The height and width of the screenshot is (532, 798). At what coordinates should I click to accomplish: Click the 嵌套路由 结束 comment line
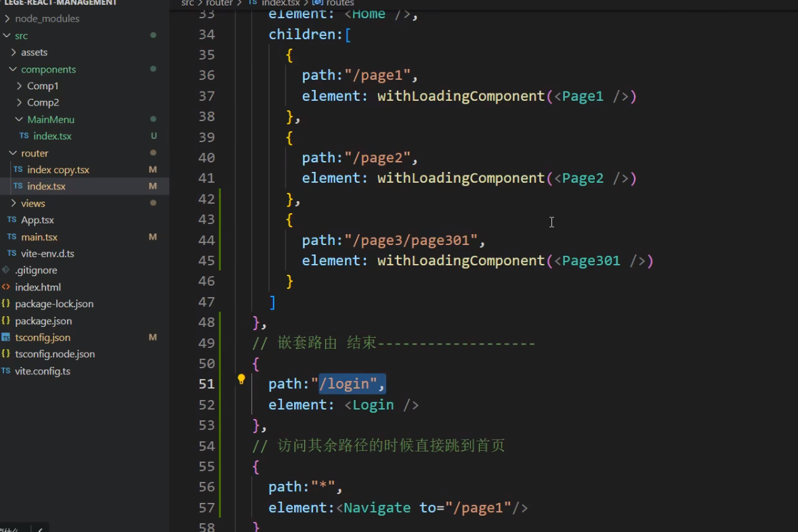pos(394,342)
